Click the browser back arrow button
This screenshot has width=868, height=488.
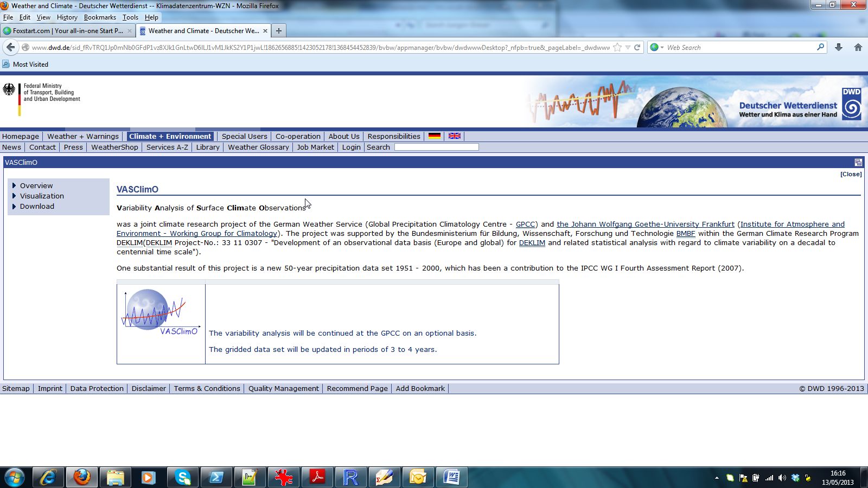(11, 47)
